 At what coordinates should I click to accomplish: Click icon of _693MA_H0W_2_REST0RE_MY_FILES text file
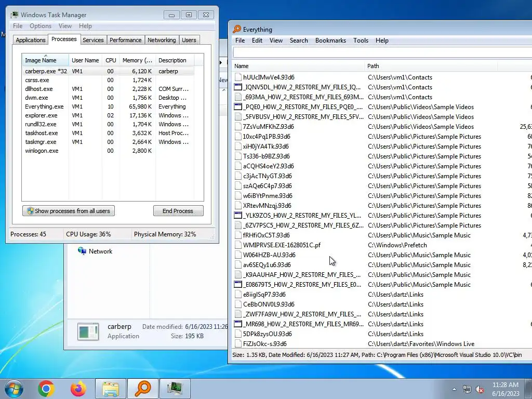238,97
